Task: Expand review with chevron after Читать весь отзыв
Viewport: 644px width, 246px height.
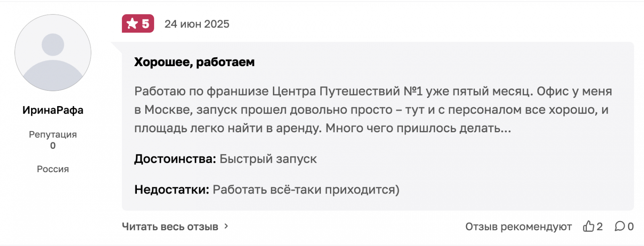Action: point(226,226)
